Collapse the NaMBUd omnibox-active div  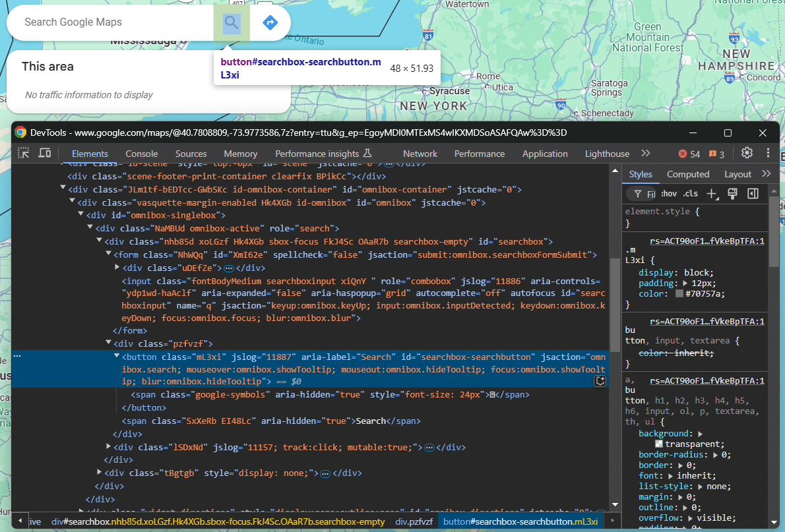click(90, 227)
